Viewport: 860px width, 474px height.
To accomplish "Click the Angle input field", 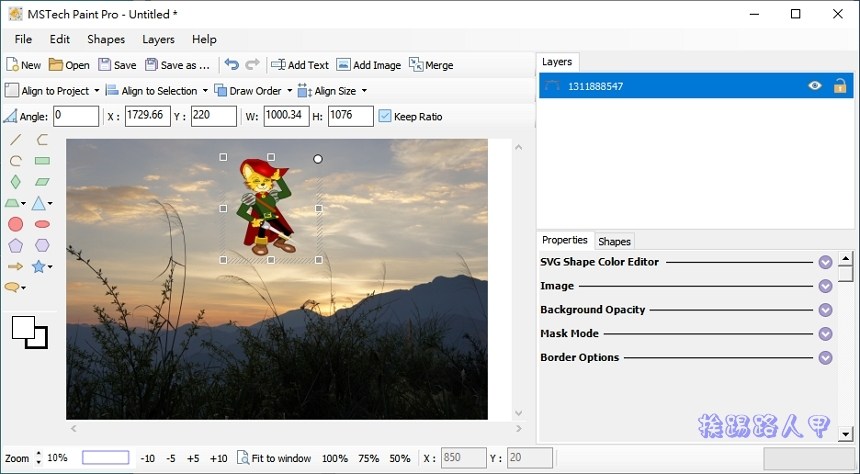I will coord(76,116).
